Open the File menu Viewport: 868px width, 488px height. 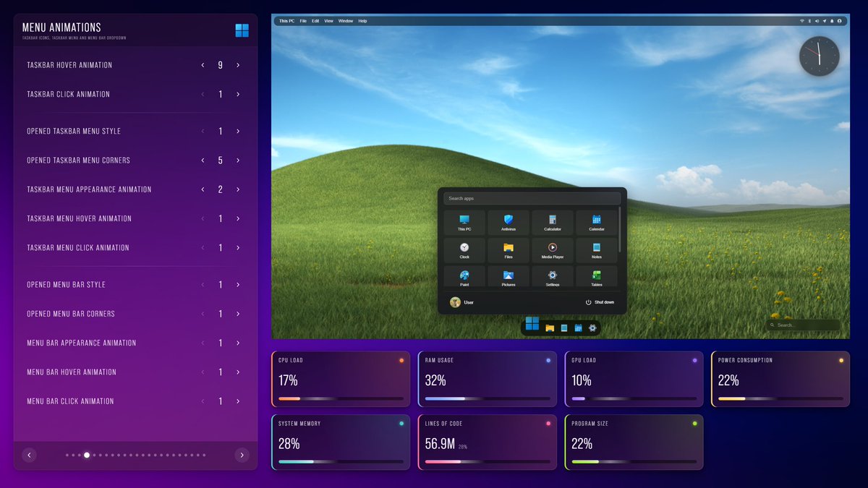pyautogui.click(x=303, y=21)
